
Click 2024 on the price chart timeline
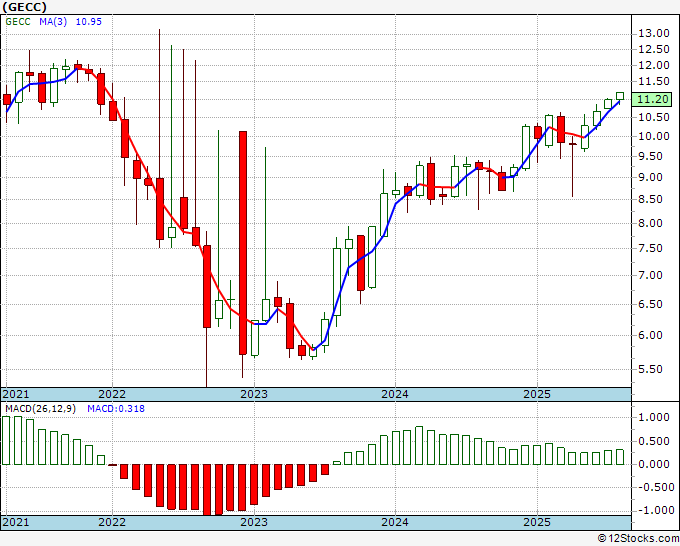pyautogui.click(x=395, y=394)
